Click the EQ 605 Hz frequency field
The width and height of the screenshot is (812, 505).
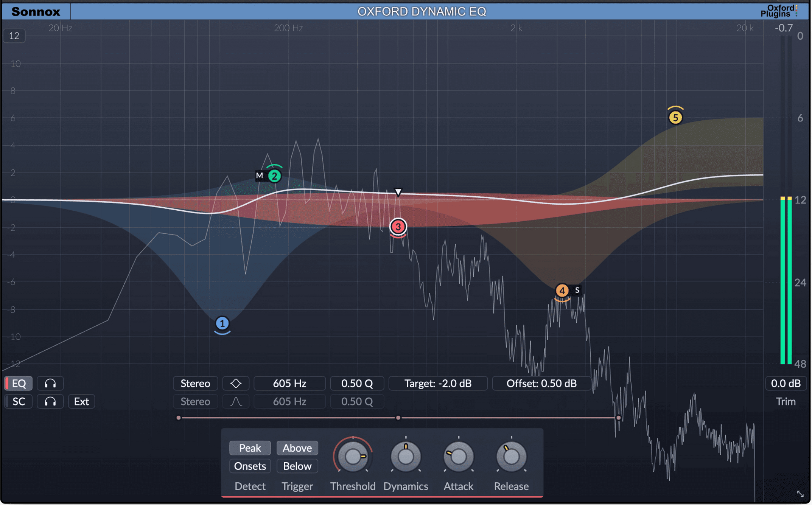pos(289,383)
